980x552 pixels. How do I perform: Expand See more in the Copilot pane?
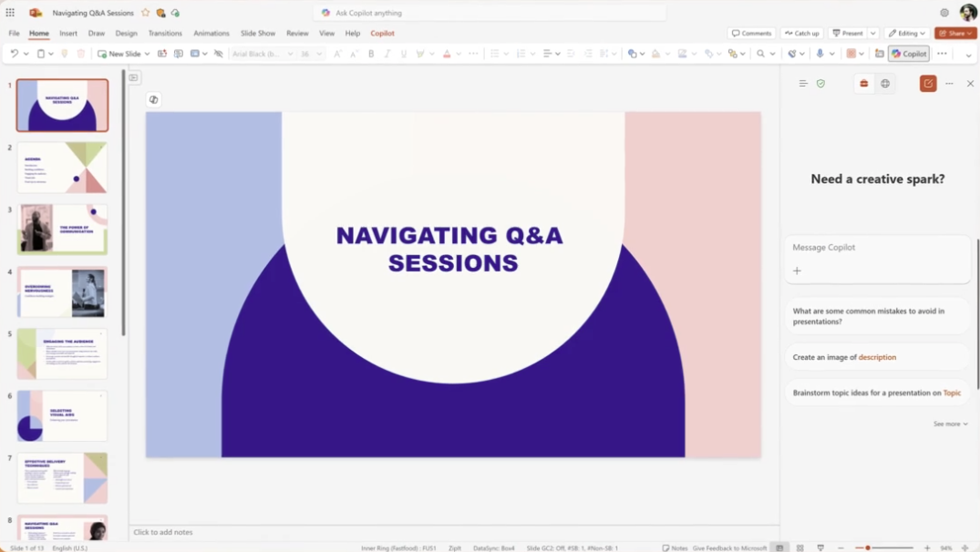(x=949, y=424)
